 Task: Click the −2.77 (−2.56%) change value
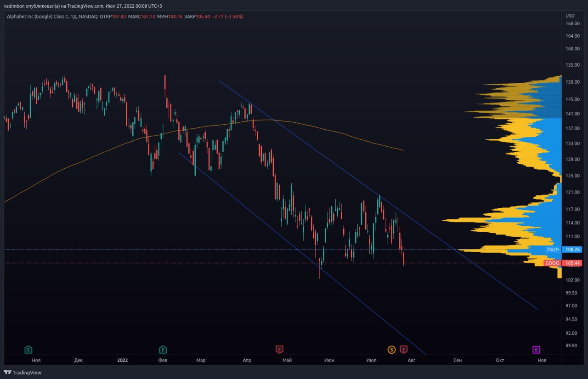pos(228,17)
